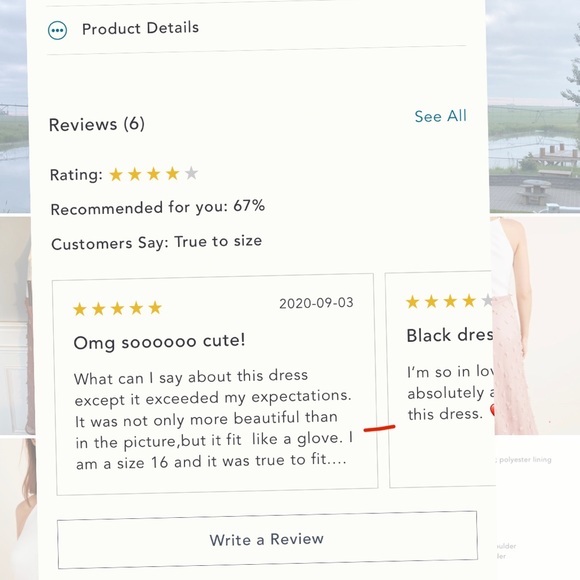Open the See All reviews link

pos(440,116)
